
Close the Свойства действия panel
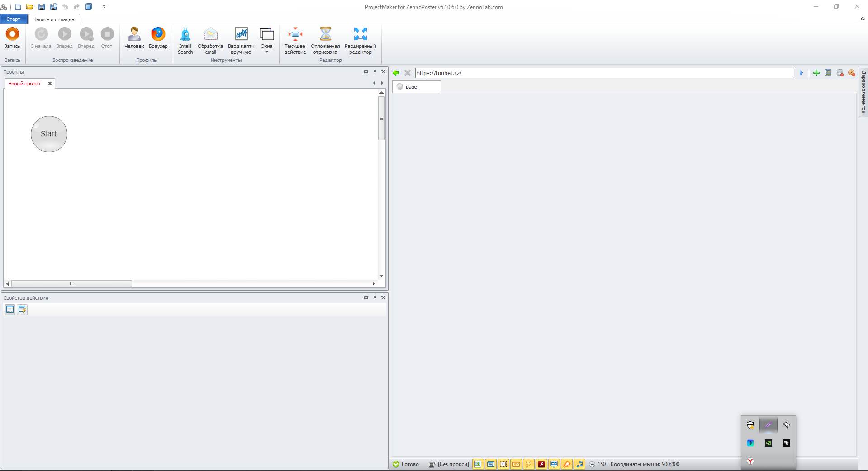click(383, 297)
